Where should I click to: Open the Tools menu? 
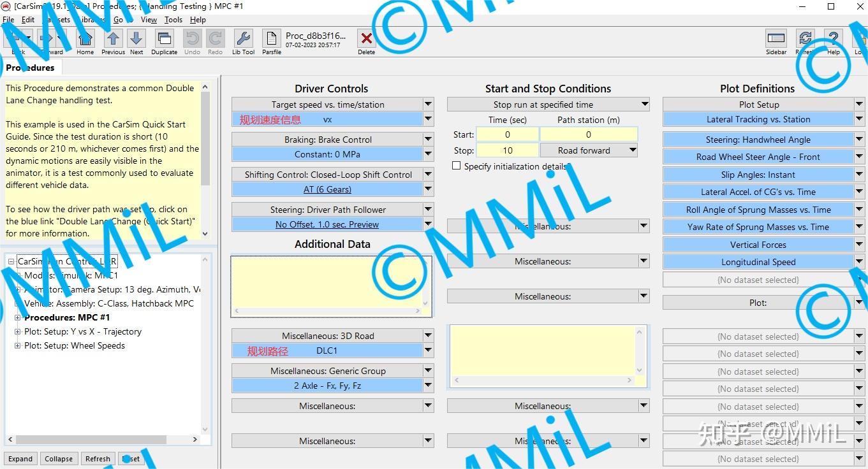(173, 20)
